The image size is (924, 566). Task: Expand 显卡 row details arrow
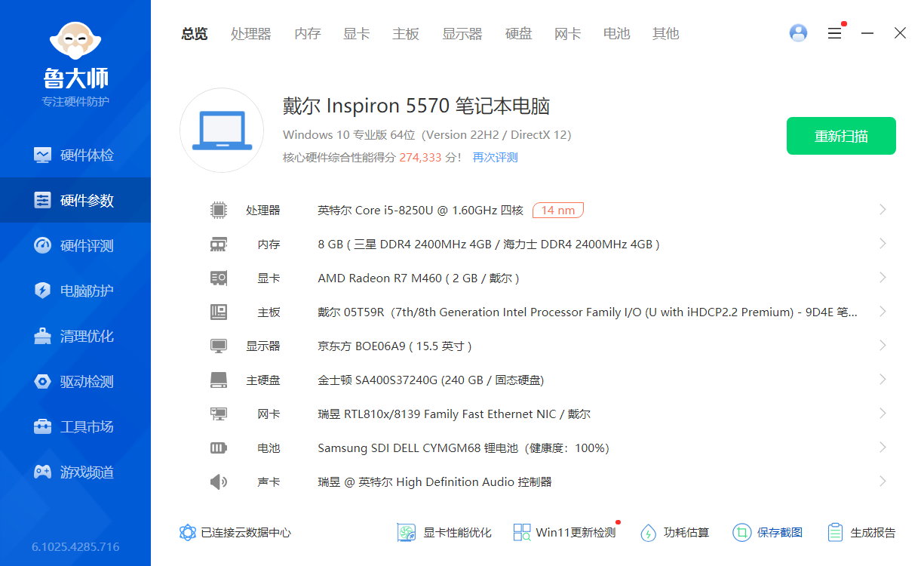(883, 278)
